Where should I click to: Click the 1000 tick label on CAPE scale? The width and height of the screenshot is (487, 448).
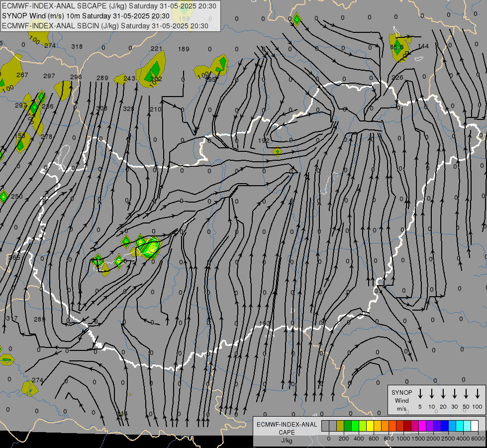coord(403,439)
